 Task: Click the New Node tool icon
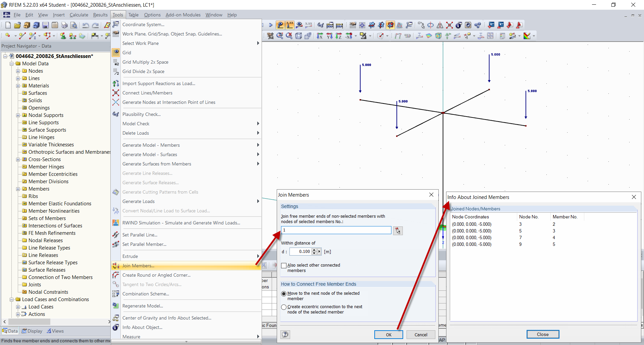7,36
